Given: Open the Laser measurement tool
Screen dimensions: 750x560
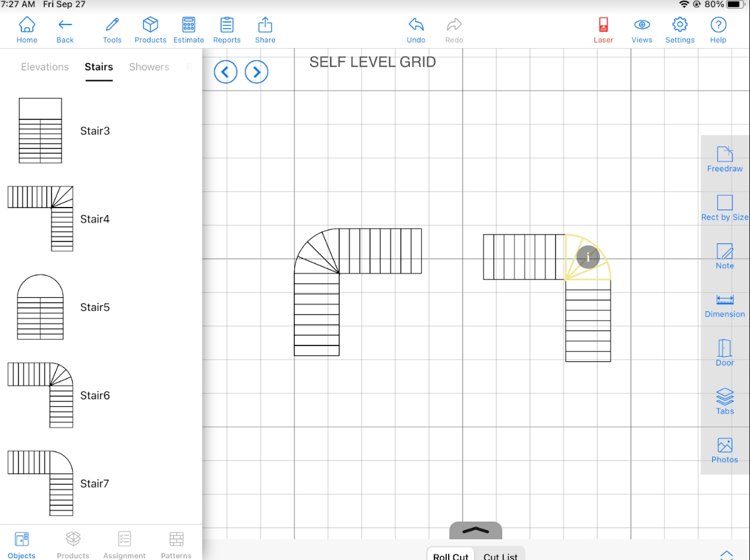Looking at the screenshot, I should pyautogui.click(x=603, y=31).
